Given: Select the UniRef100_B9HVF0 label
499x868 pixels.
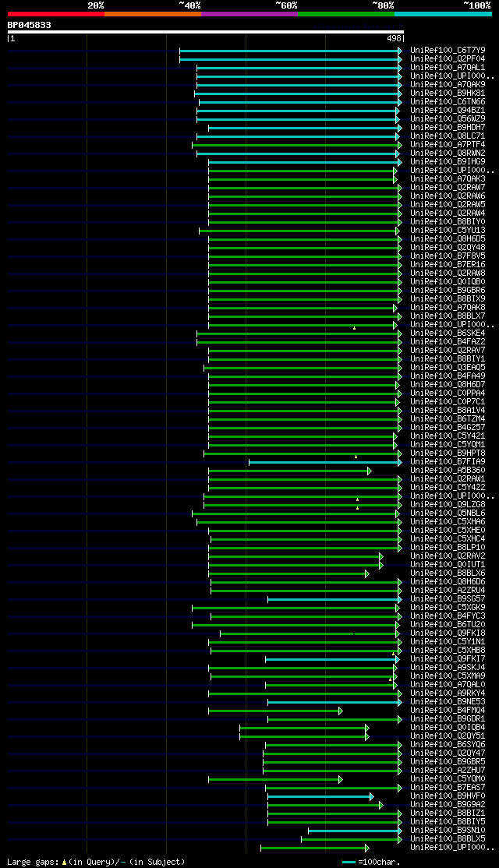Looking at the screenshot, I should [x=448, y=796].
